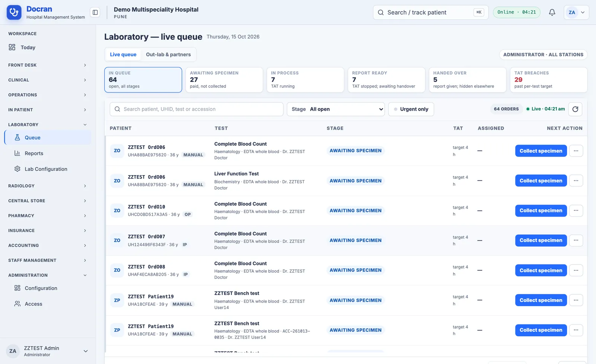Open more actions for ZZTEST Ord008 row
This screenshot has height=364, width=596.
[576, 270]
